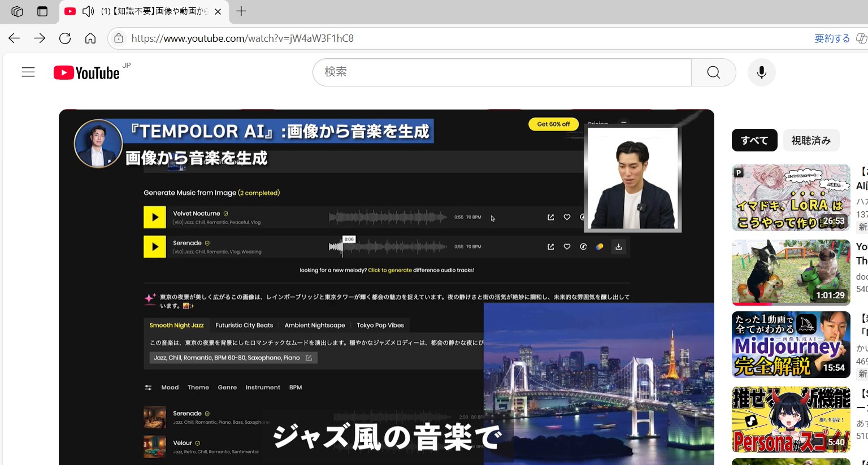Open the Mood filter
The height and width of the screenshot is (465, 868).
pyautogui.click(x=170, y=388)
